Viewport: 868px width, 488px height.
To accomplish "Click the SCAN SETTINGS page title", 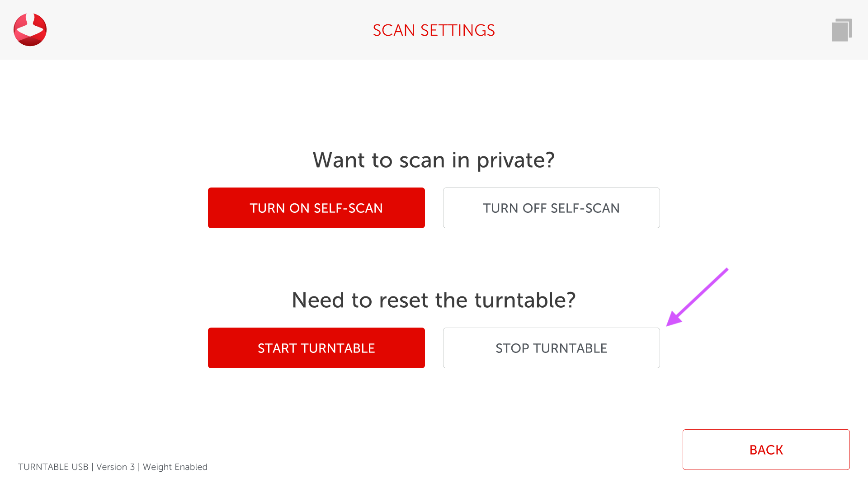I will point(434,30).
